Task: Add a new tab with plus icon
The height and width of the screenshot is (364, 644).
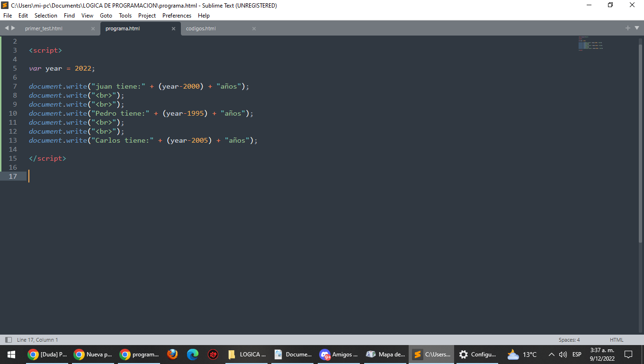Action: pyautogui.click(x=628, y=28)
